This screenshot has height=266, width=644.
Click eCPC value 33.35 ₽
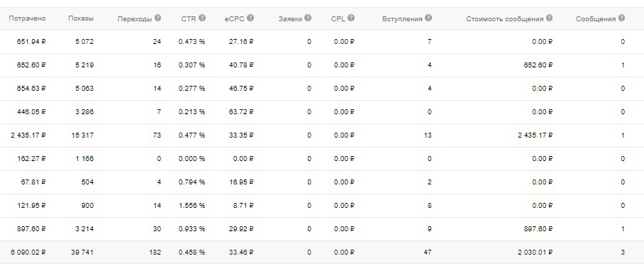point(241,135)
